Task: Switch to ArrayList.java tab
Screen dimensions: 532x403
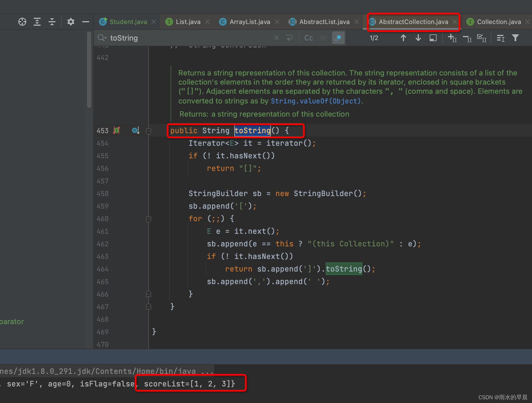Action: pos(250,22)
